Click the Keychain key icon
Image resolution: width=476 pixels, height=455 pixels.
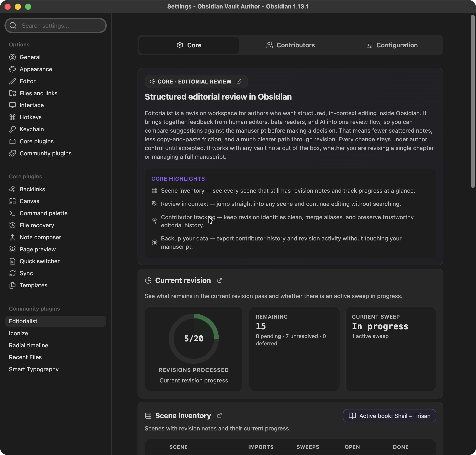point(12,129)
